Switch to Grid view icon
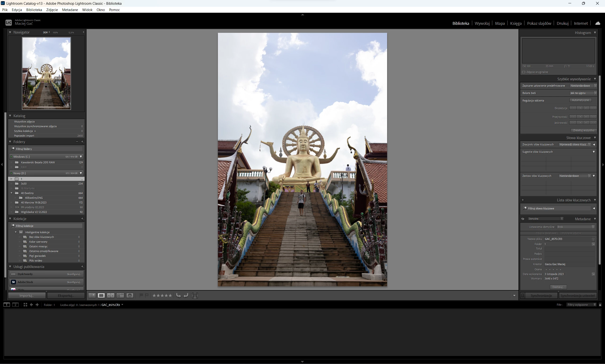 [x=92, y=296]
